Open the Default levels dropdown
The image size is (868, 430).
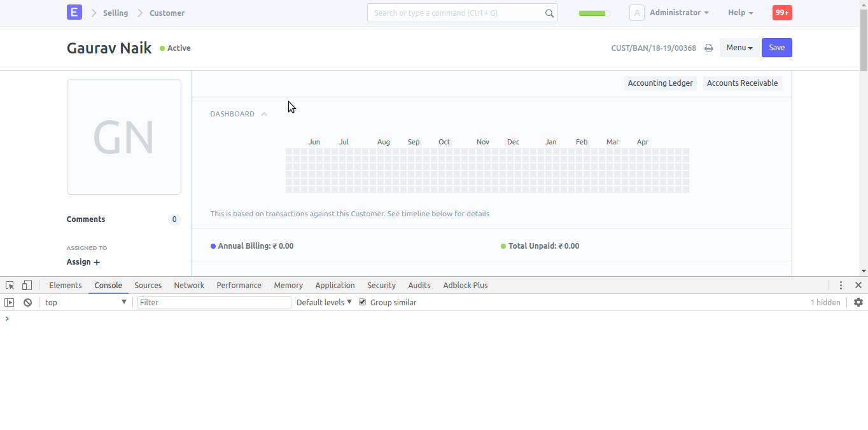(x=324, y=302)
